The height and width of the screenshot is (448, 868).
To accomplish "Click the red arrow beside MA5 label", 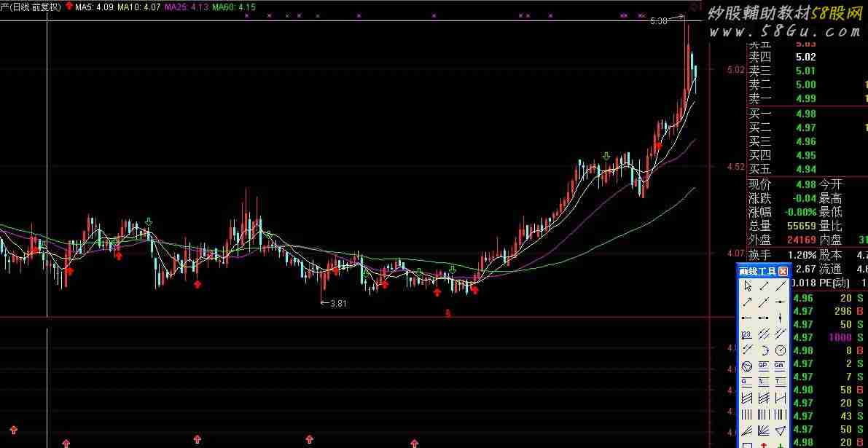I will 69,7.
